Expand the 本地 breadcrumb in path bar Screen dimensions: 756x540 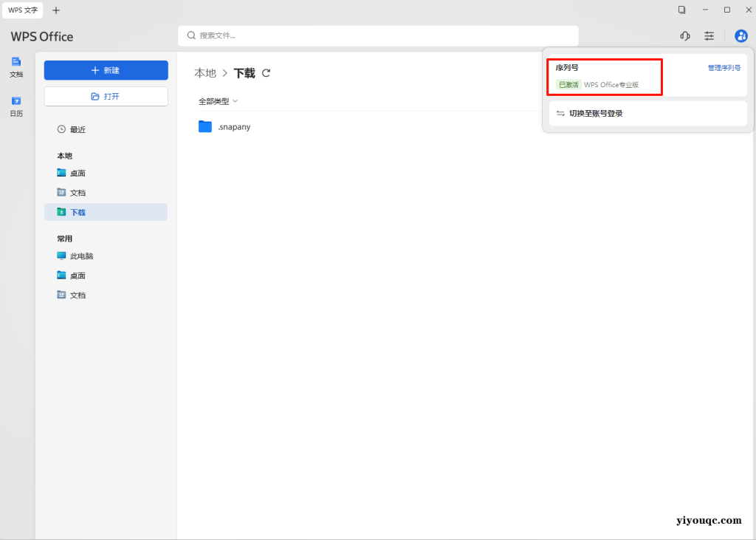[x=205, y=73]
